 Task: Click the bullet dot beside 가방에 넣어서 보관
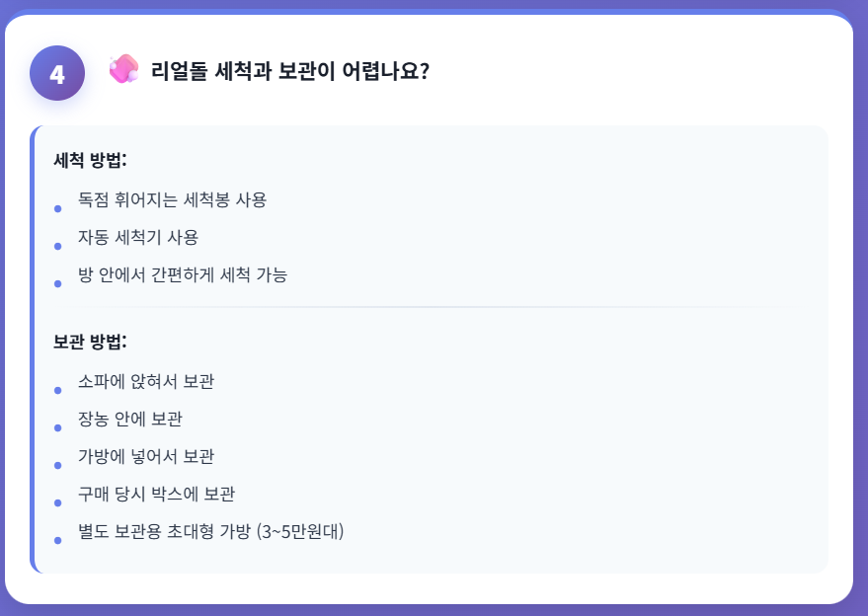(58, 465)
